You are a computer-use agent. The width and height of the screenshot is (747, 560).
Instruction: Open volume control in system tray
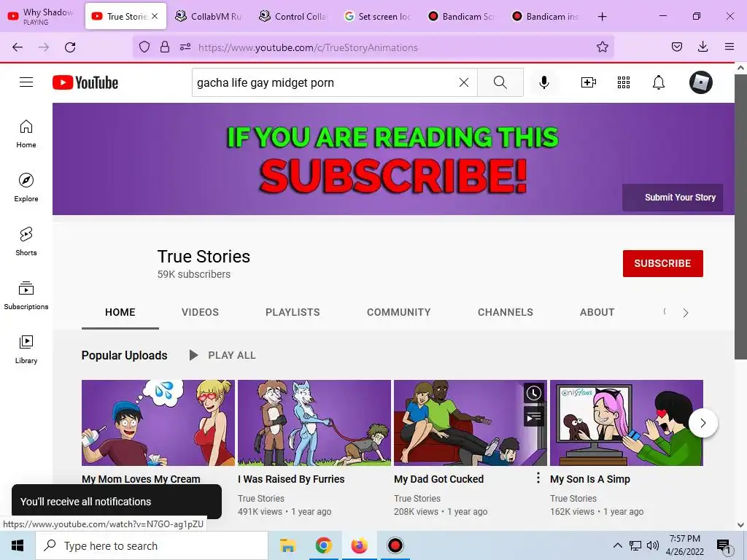click(653, 545)
